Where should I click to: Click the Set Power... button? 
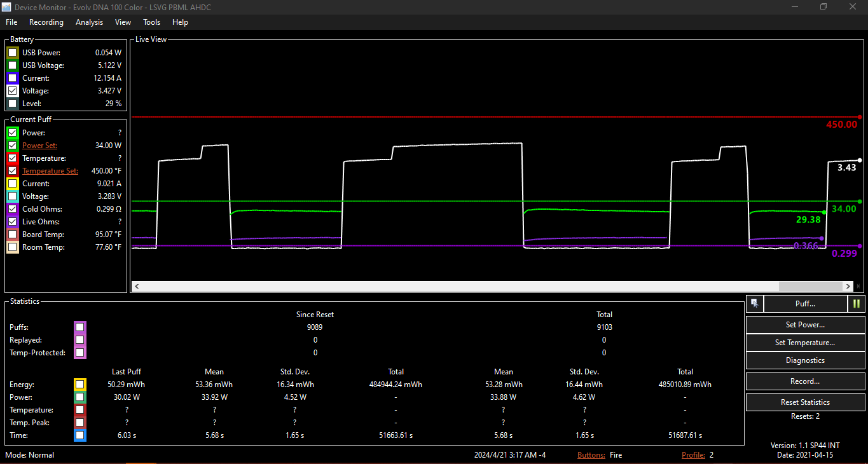click(805, 325)
